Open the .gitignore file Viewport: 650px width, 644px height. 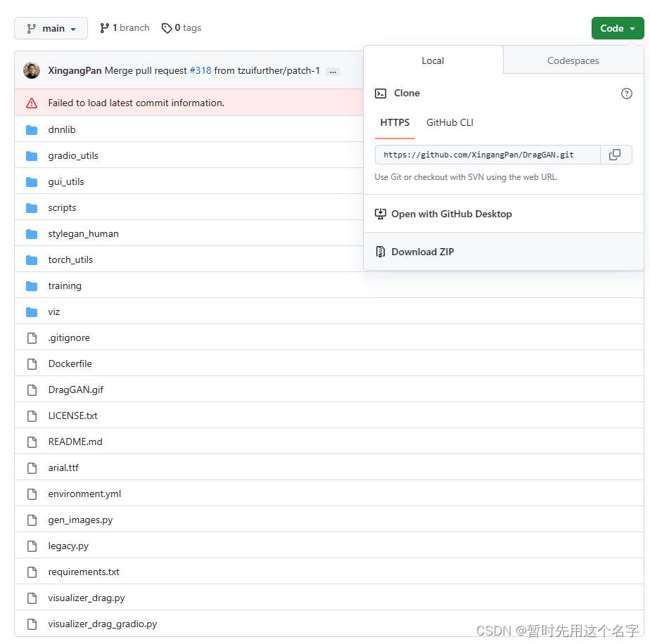69,338
